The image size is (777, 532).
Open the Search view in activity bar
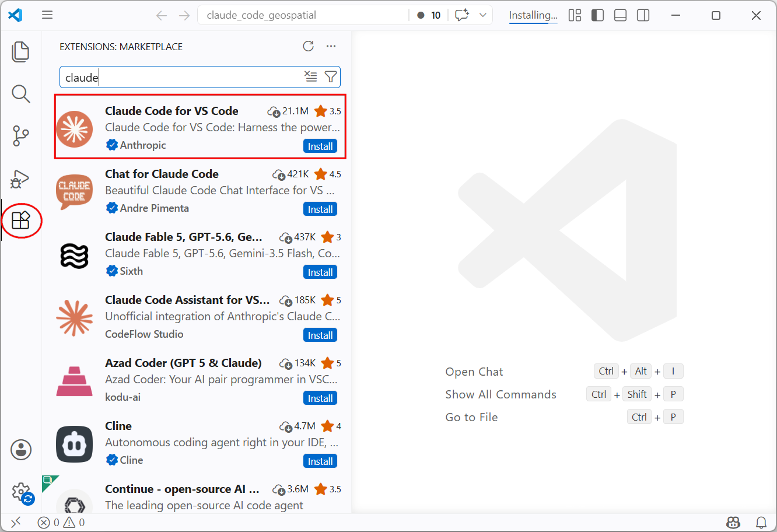tap(21, 93)
